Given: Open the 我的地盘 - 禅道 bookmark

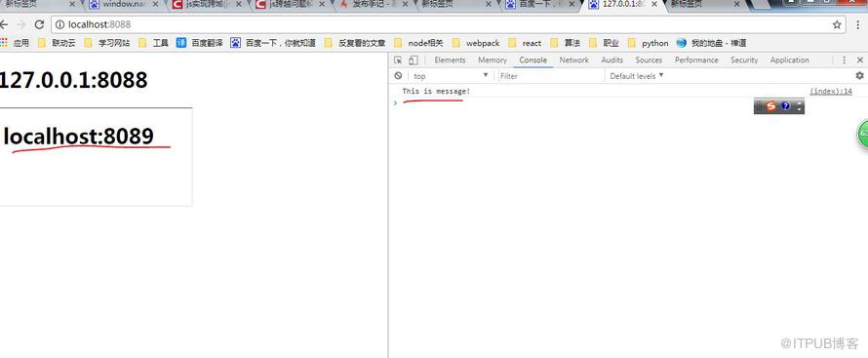Looking at the screenshot, I should pyautogui.click(x=711, y=43).
